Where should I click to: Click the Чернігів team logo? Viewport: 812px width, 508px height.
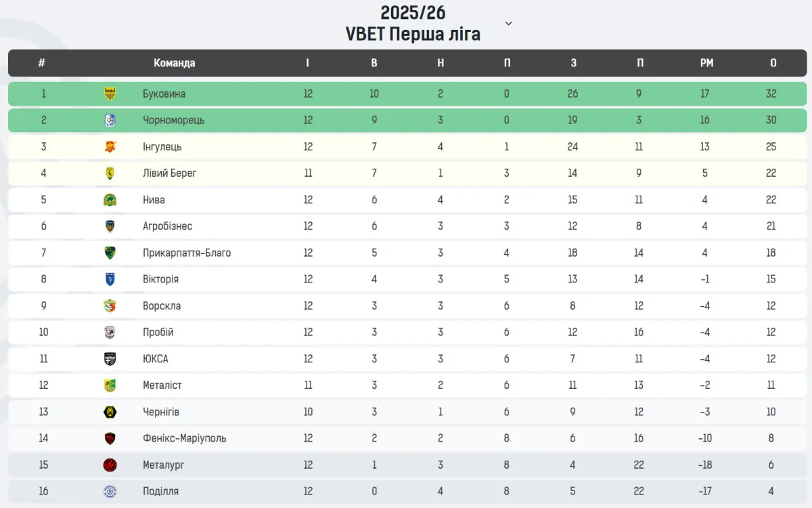click(110, 412)
